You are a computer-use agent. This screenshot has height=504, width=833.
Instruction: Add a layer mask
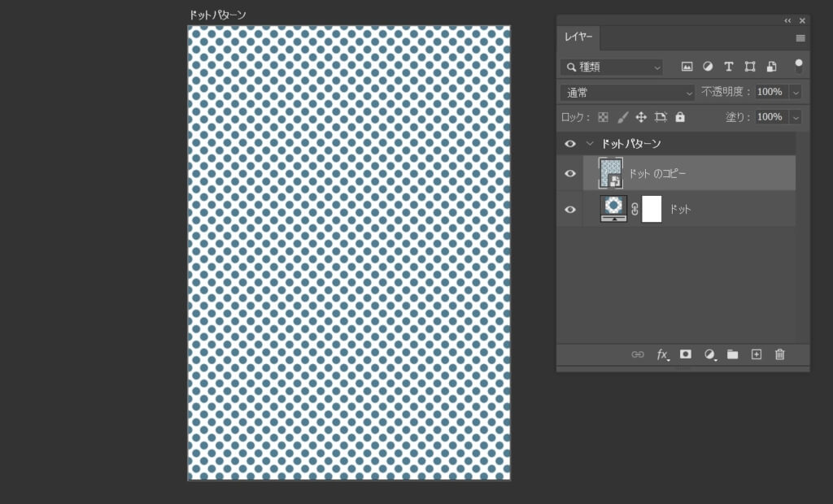(x=685, y=355)
